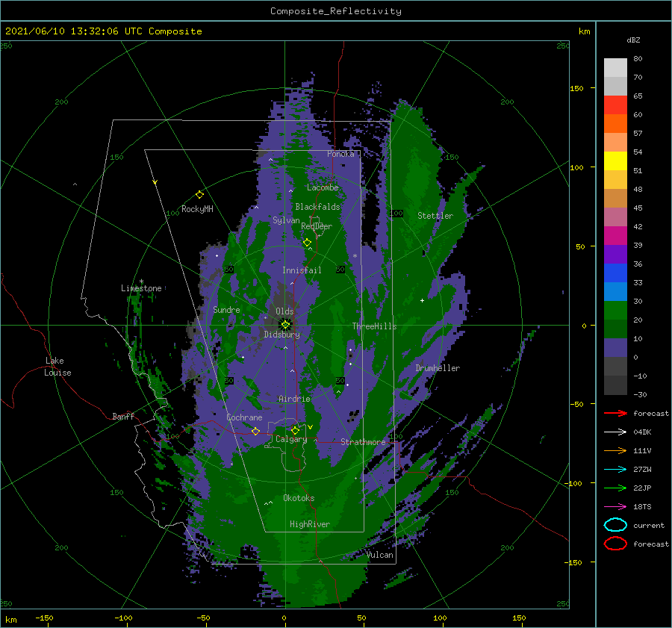Click the ThreeHills label

click(x=375, y=326)
